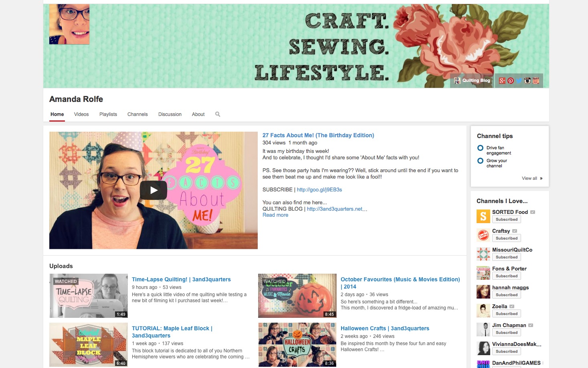Click the Halloween Crafts video thumbnail
Image resolution: width=588 pixels, height=368 pixels.
click(297, 344)
